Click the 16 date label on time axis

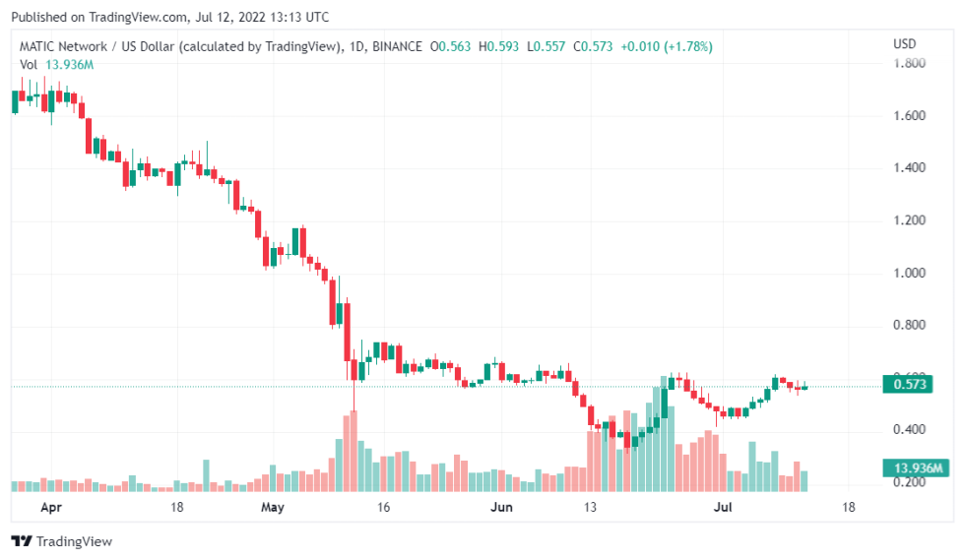click(383, 508)
